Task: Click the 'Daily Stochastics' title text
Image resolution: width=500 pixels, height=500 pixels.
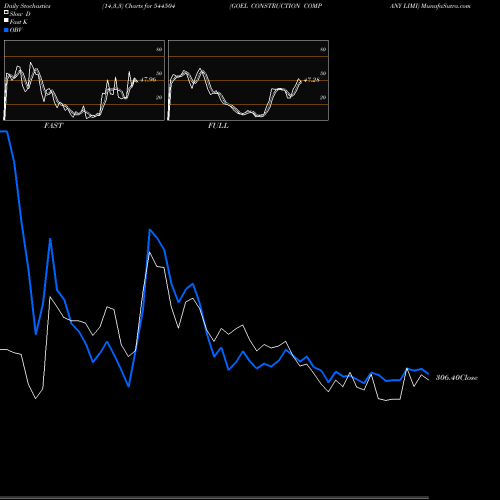Action: click(x=27, y=6)
